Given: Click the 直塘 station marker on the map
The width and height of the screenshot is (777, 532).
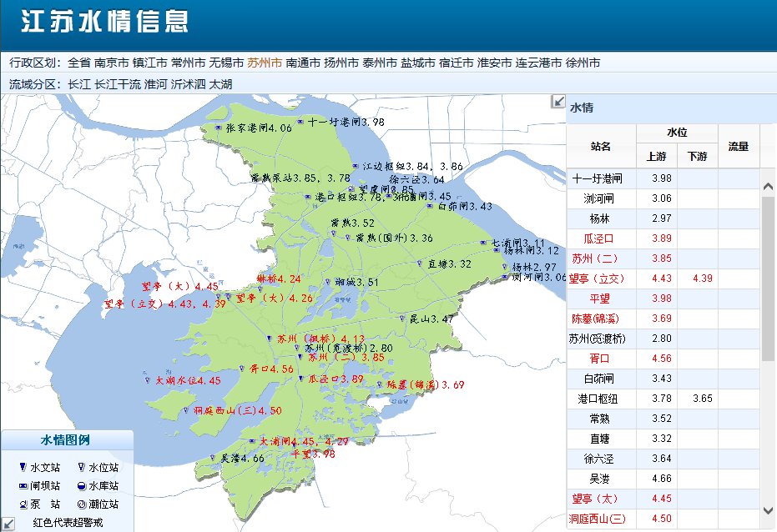Looking at the screenshot, I should click(419, 263).
